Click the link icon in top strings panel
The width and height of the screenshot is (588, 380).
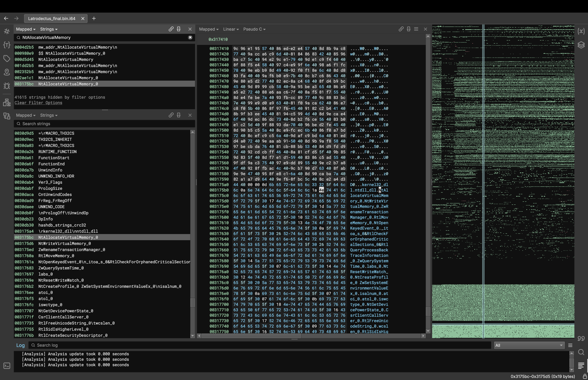(171, 29)
